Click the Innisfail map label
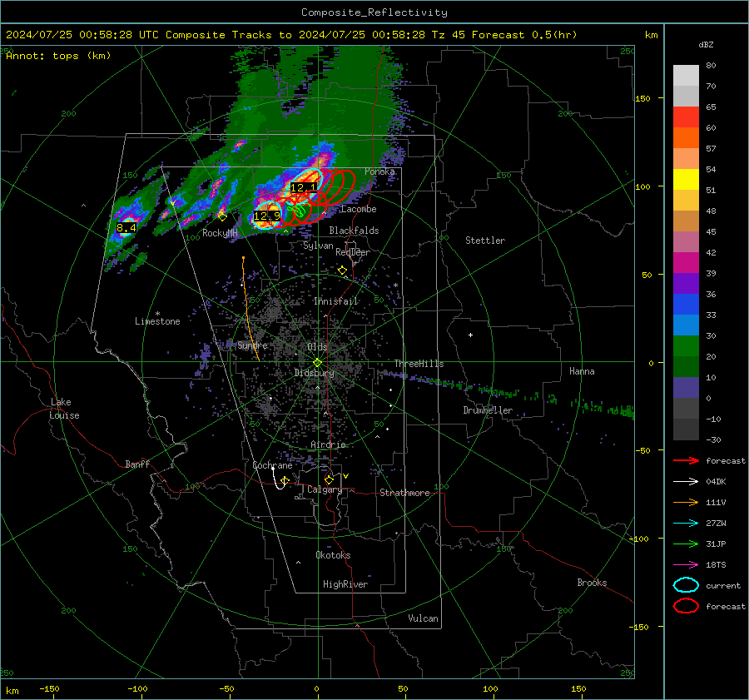Viewport: 749px width, 700px height. pyautogui.click(x=336, y=301)
